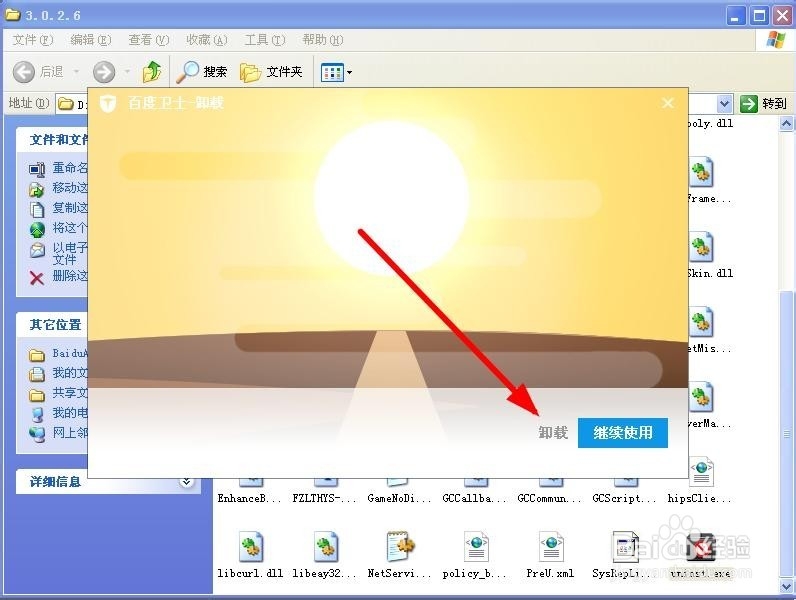Select the SysRepL... file icon
Screen dimensions: 796x600
pyautogui.click(x=625, y=546)
